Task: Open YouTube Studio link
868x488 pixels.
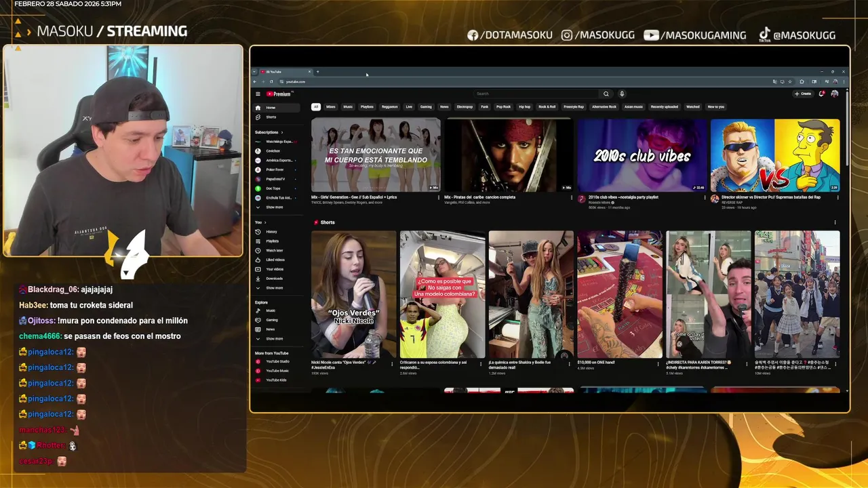Action: point(277,361)
